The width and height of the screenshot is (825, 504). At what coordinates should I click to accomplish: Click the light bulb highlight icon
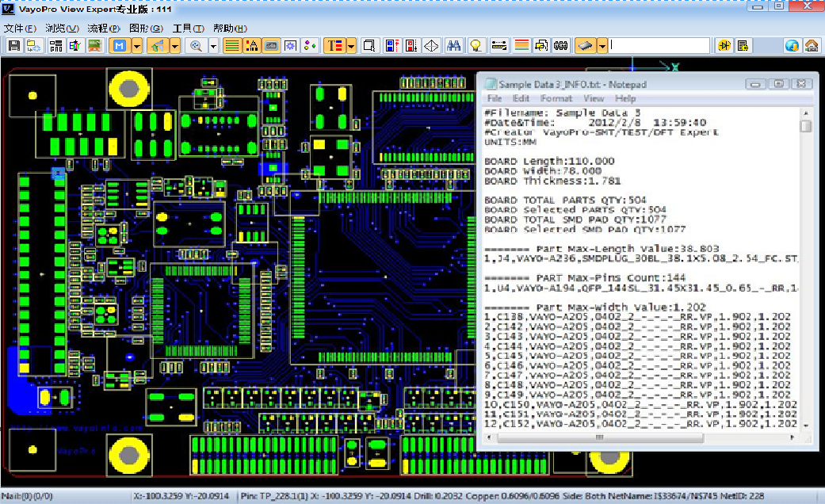click(x=476, y=46)
